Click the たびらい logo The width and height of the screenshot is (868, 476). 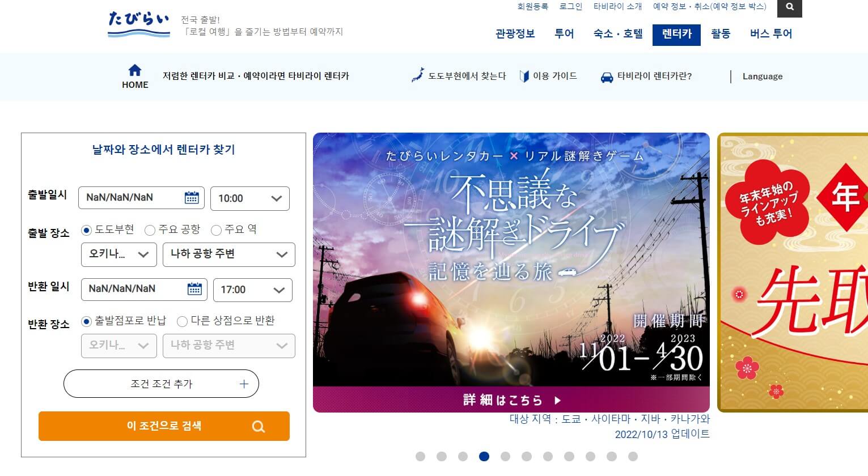pos(139,25)
